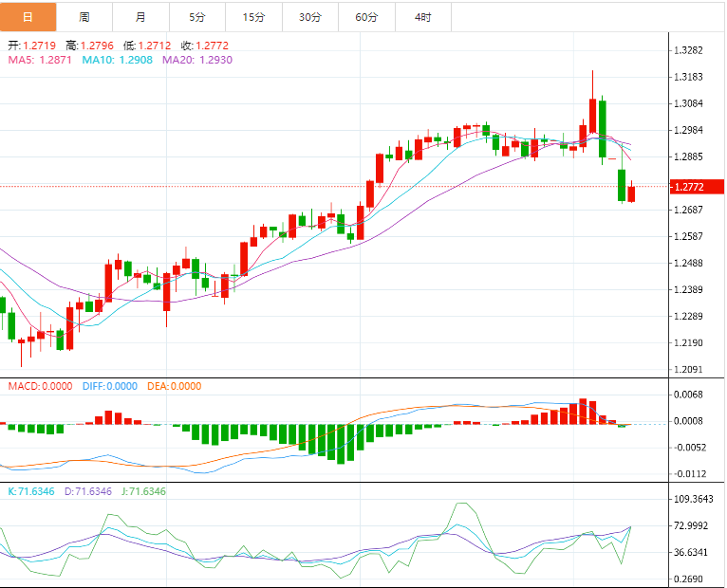Click the 1.2289 price axis label
The image size is (727, 588).
point(688,317)
